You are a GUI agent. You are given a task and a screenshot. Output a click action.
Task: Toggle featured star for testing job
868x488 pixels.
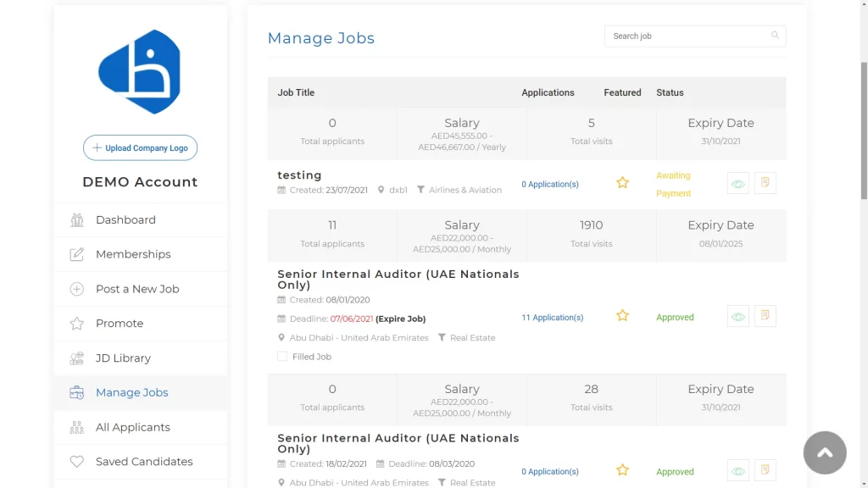622,183
